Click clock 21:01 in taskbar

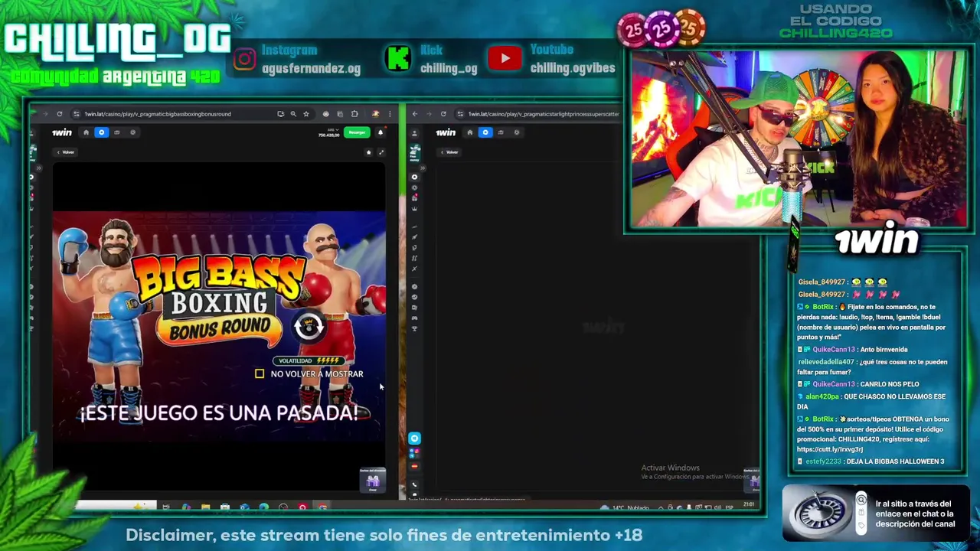tap(749, 504)
